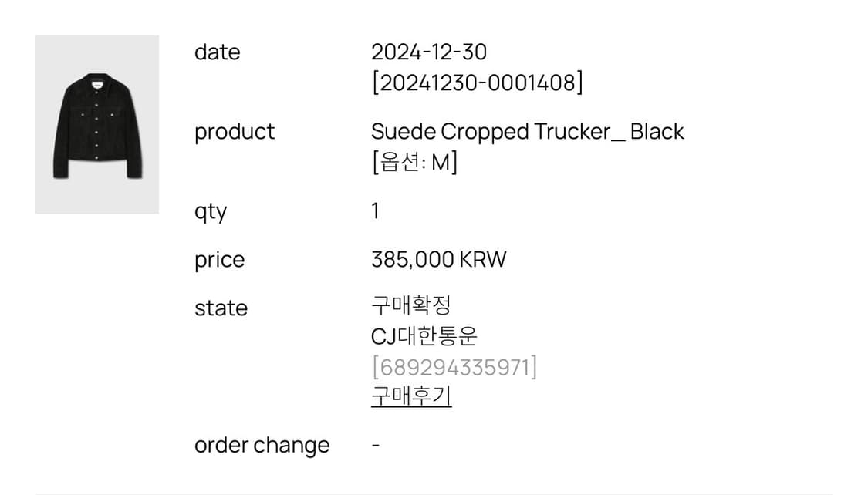868x495 pixels.
Task: Open the black suede jacket product thumbnail
Action: point(96,124)
